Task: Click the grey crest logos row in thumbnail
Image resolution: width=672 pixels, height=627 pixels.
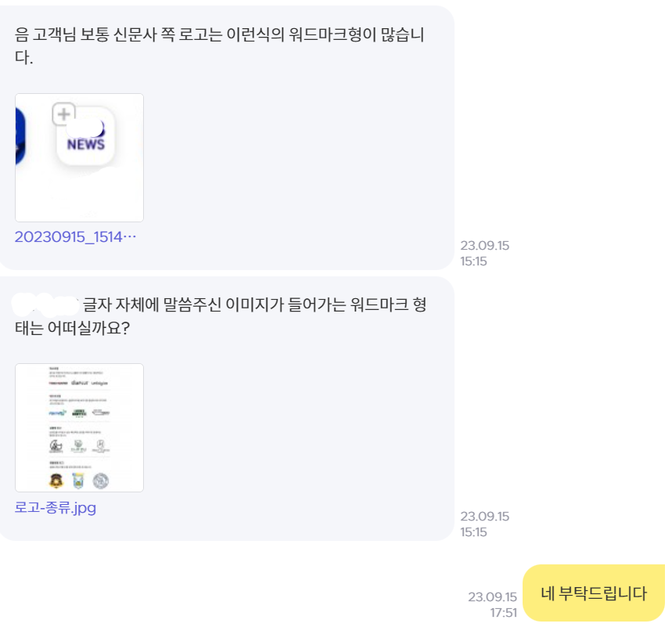Action: pos(79,446)
